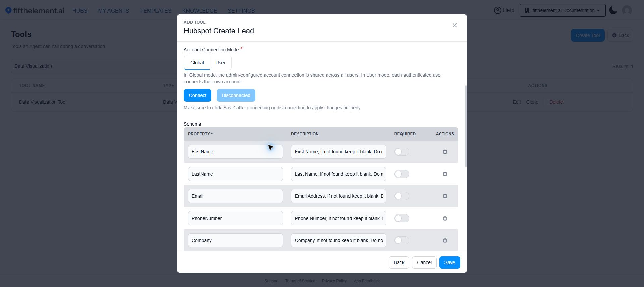The image size is (644, 287).
Task: Click the First Name description field
Action: pyautogui.click(x=339, y=152)
